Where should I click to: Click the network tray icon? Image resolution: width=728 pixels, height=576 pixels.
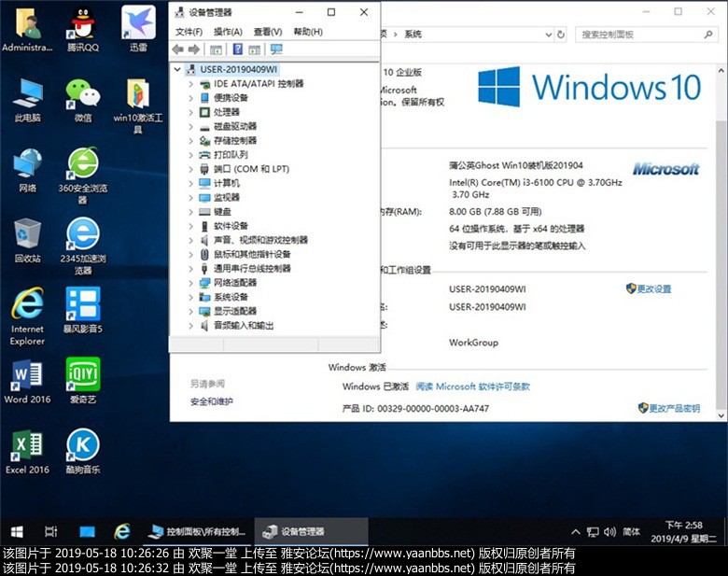pyautogui.click(x=593, y=532)
